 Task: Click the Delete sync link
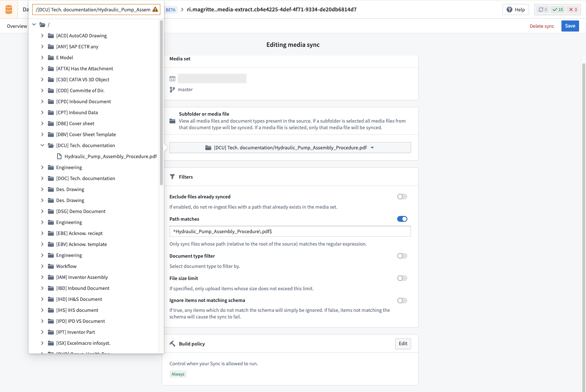coord(542,26)
